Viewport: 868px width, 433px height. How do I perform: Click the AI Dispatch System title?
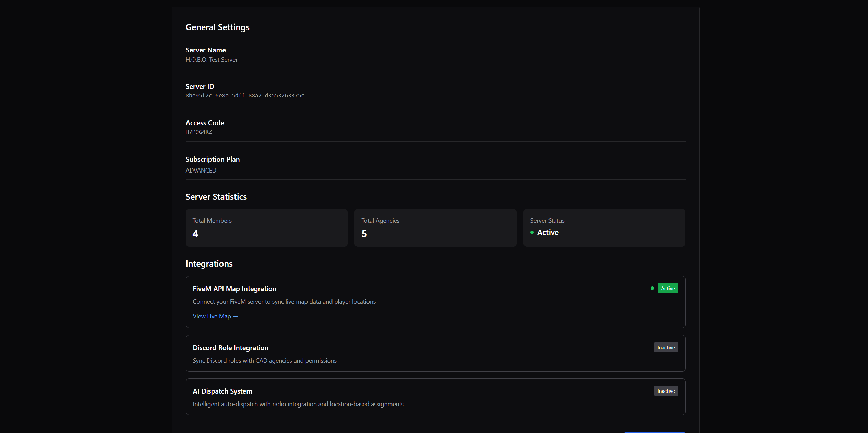tap(222, 391)
